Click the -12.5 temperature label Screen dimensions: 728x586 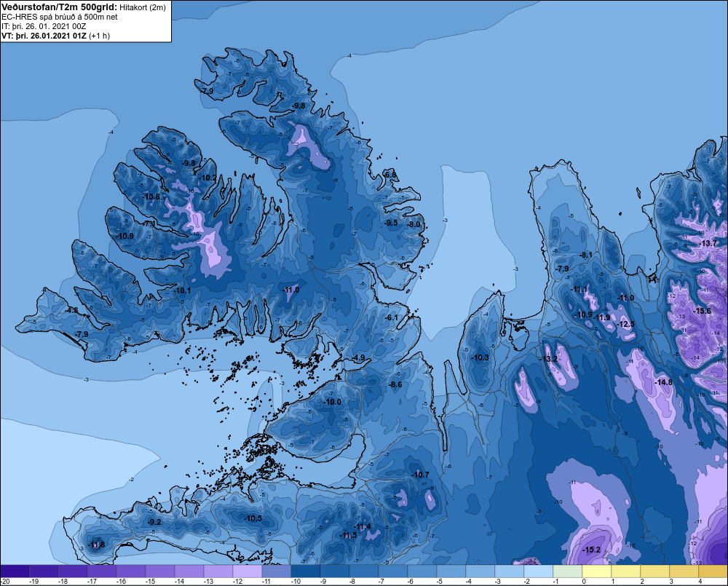tap(625, 324)
